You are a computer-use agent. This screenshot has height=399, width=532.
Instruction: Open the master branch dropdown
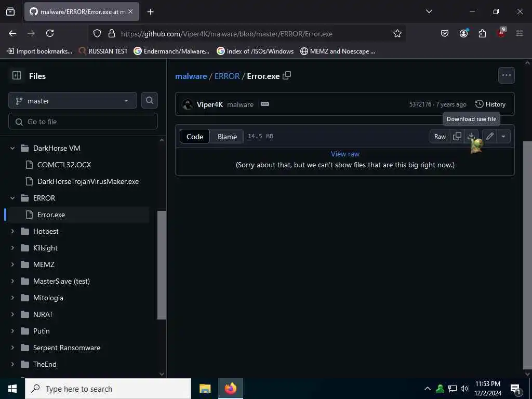[73, 100]
